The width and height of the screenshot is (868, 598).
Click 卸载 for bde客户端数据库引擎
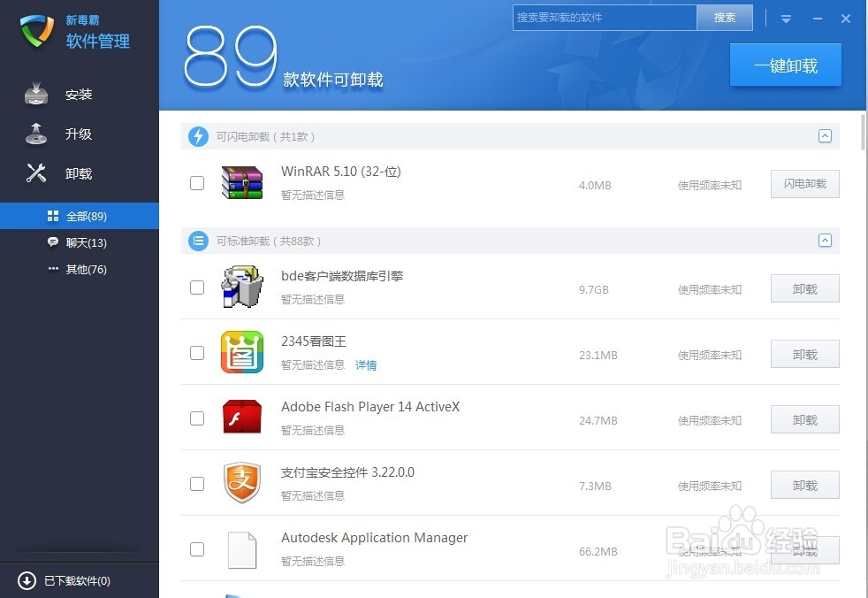coord(805,288)
